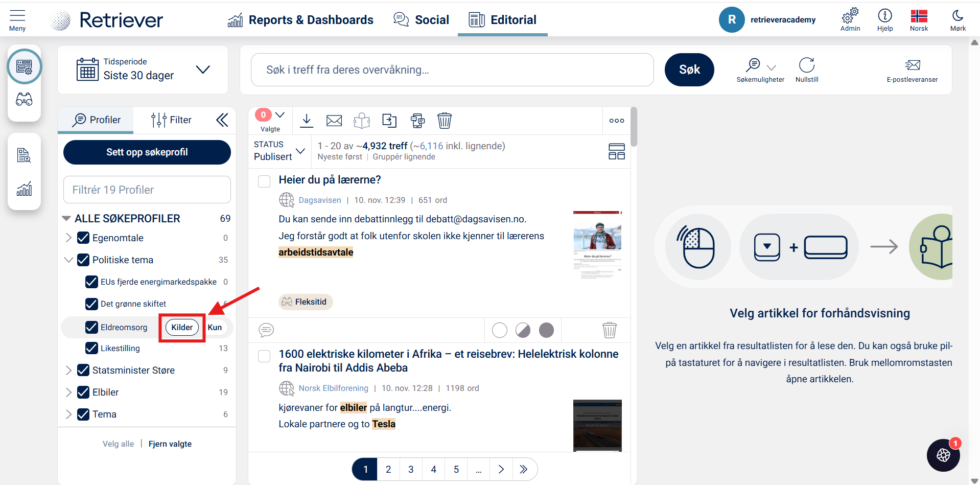This screenshot has height=485, width=980.
Task: Select the binoculars sidebar icon
Action: click(24, 99)
